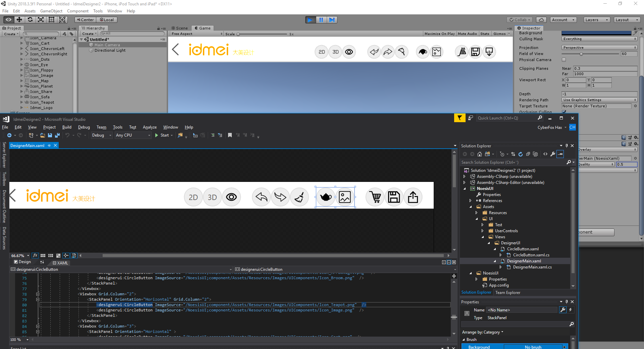Toggle Local handle rotation in Unity
Image resolution: width=644 pixels, height=349 pixels.
click(x=107, y=20)
